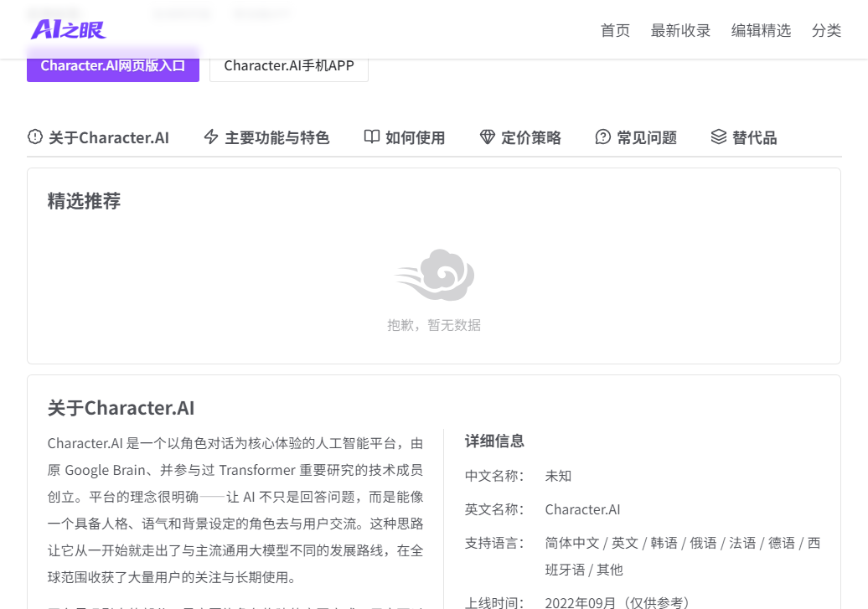Click the layers icon beside 替代品
This screenshot has width=868, height=609.
719,137
